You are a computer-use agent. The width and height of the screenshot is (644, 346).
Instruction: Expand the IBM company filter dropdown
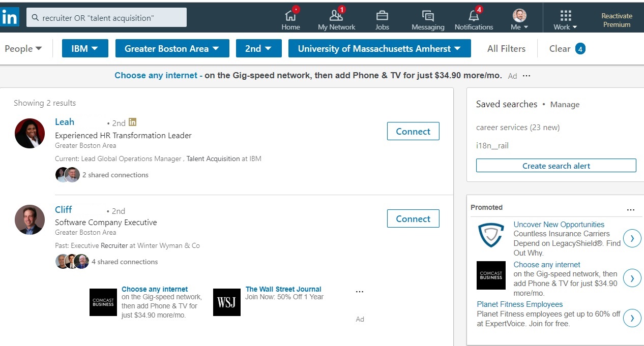[x=85, y=48]
